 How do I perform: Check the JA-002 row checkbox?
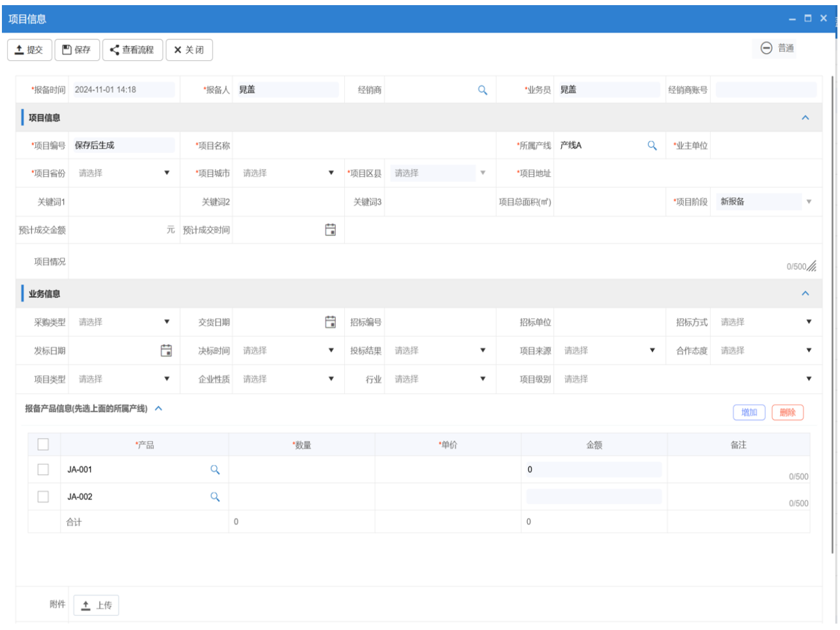[44, 497]
